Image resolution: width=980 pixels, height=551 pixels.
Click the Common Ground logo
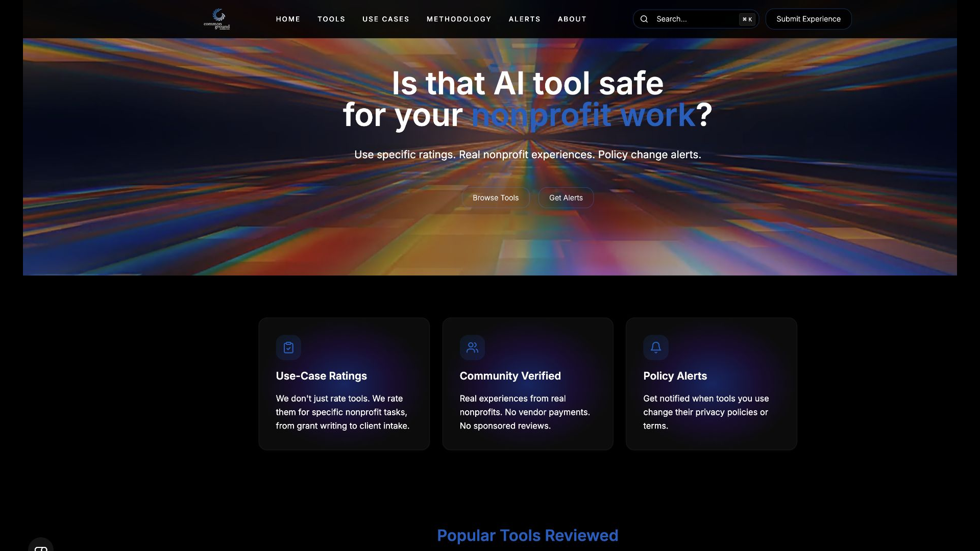(217, 19)
